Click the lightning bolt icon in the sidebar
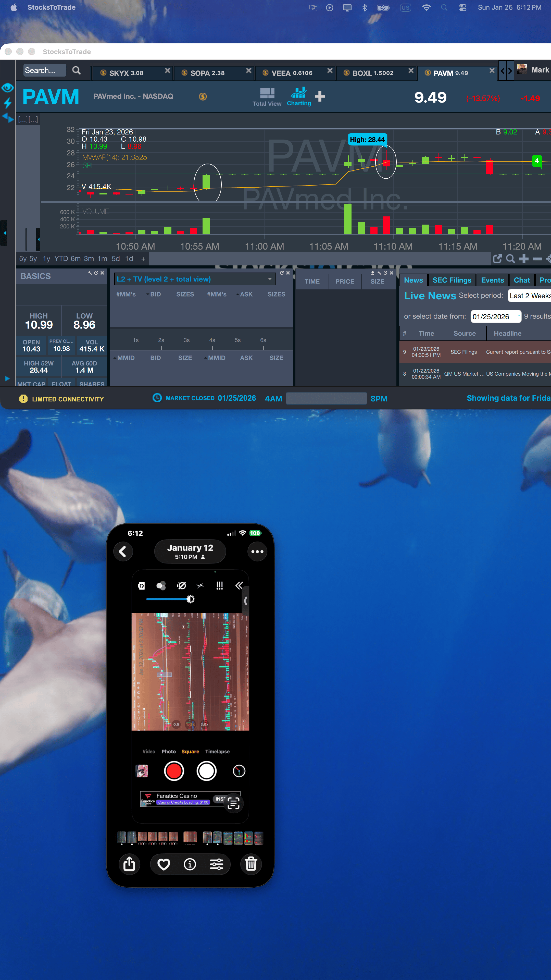Image resolution: width=551 pixels, height=980 pixels. coord(8,103)
